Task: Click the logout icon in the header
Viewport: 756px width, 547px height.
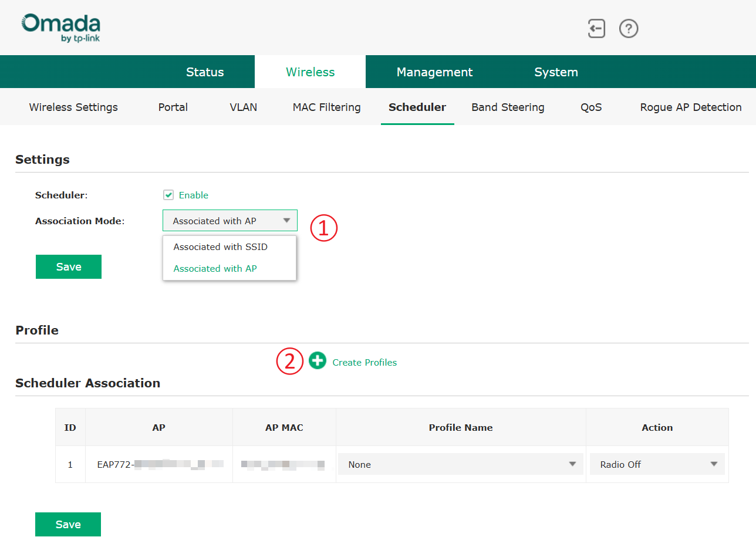Action: pos(596,28)
